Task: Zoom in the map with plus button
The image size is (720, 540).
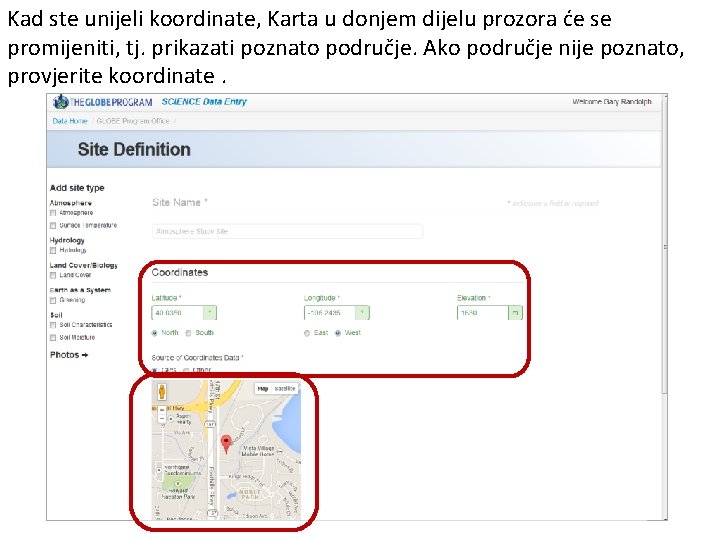Action: (162, 410)
